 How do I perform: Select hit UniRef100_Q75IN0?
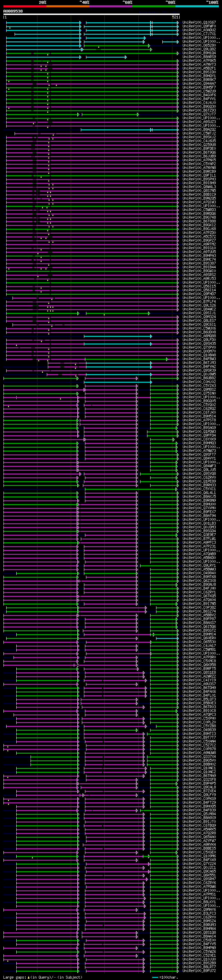(x=199, y=394)
